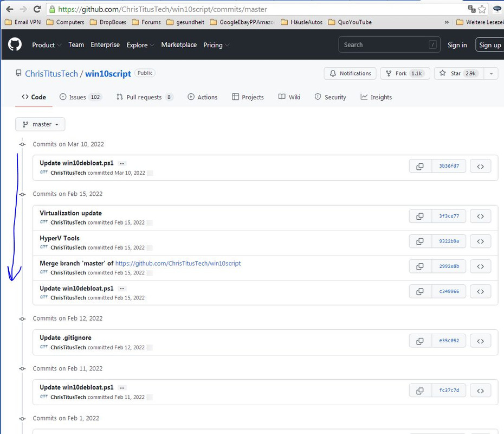Open the DropBoxes bookmark folder
The width and height of the screenshot is (504, 434).
coord(108,22)
